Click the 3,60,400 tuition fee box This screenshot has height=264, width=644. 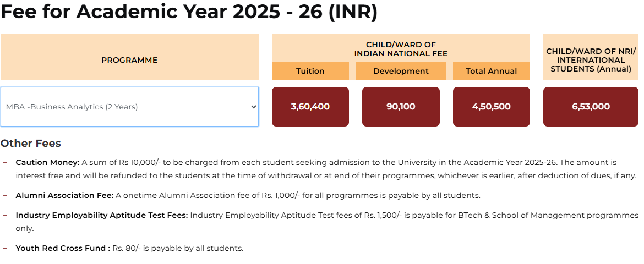[x=310, y=107]
